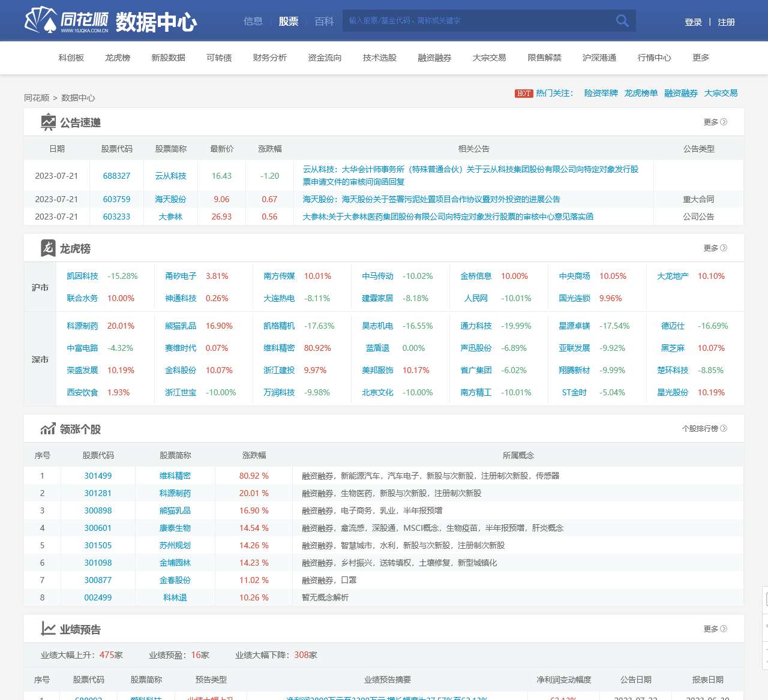Click the 登录 link
The width and height of the screenshot is (768, 700).
pos(693,22)
